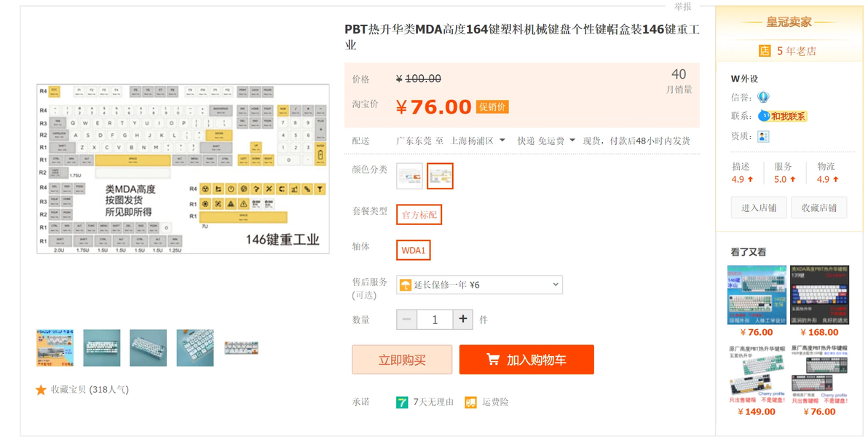Screen dimensions: 868x437
Task: Open the 进入店铺 shop link
Action: [758, 208]
